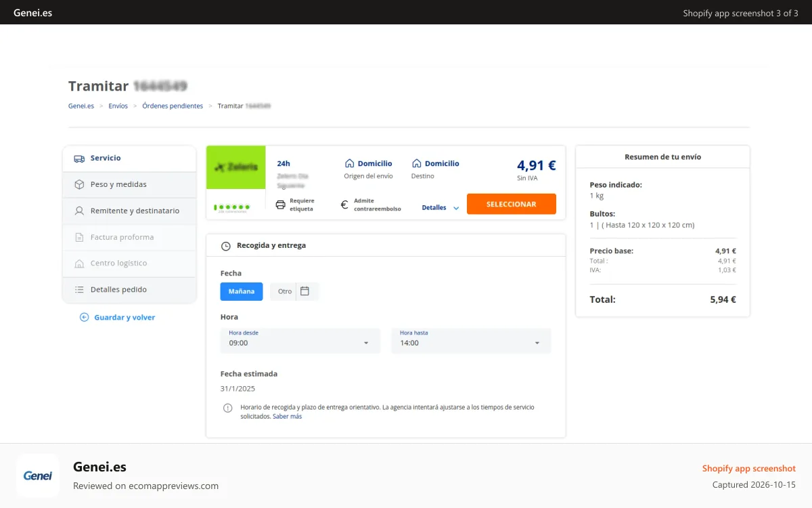Click the box icon beside Peso y medidas
Screen dimensions: 812x508
click(x=79, y=184)
